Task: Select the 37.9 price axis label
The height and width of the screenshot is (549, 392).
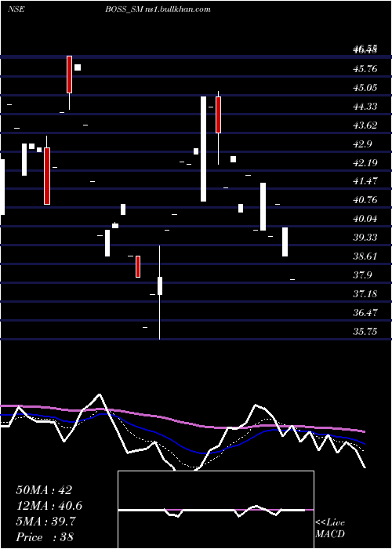Action: (363, 275)
